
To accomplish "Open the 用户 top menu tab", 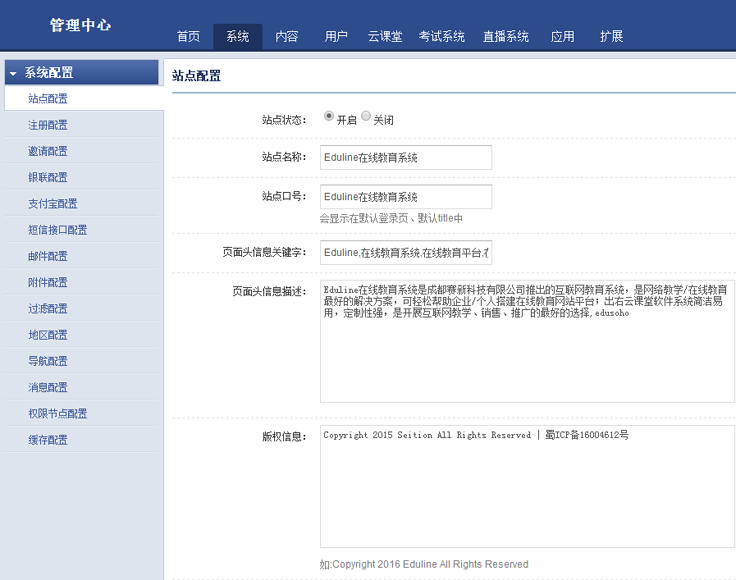I will [336, 37].
